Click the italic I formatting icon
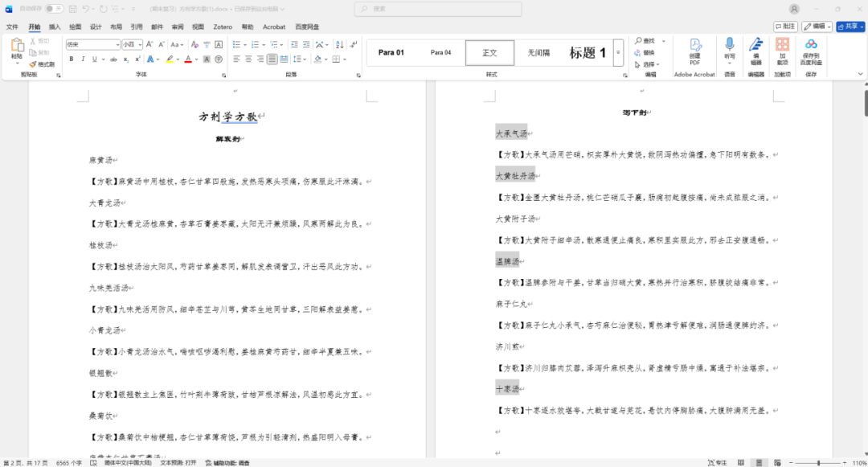 tap(83, 59)
